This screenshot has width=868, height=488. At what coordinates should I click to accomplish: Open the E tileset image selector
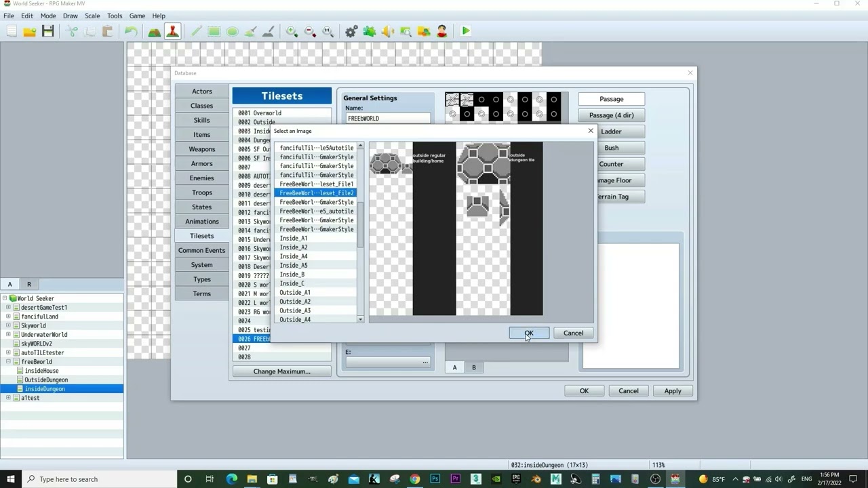(x=388, y=362)
